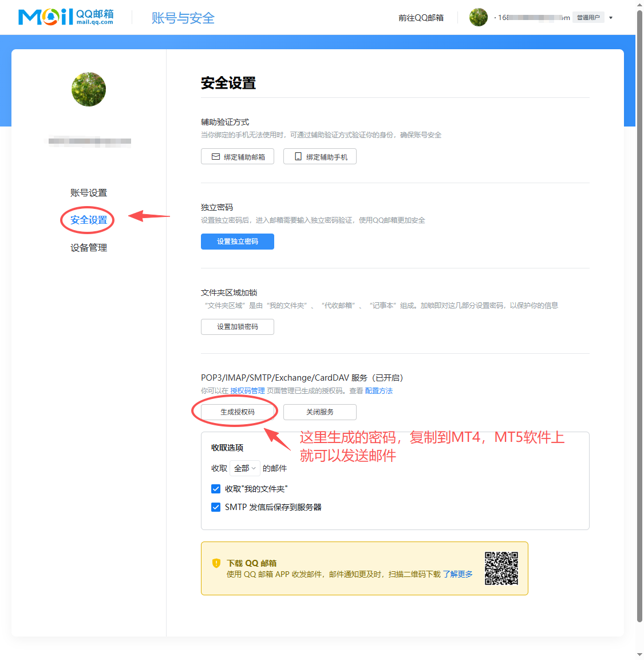
Task: Select 安全设置 in the sidebar
Action: (89, 220)
